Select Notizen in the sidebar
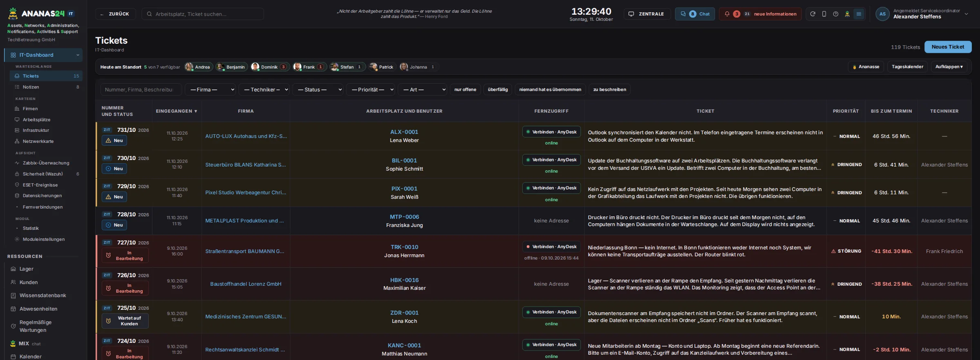The image size is (980, 360). pos(46,87)
